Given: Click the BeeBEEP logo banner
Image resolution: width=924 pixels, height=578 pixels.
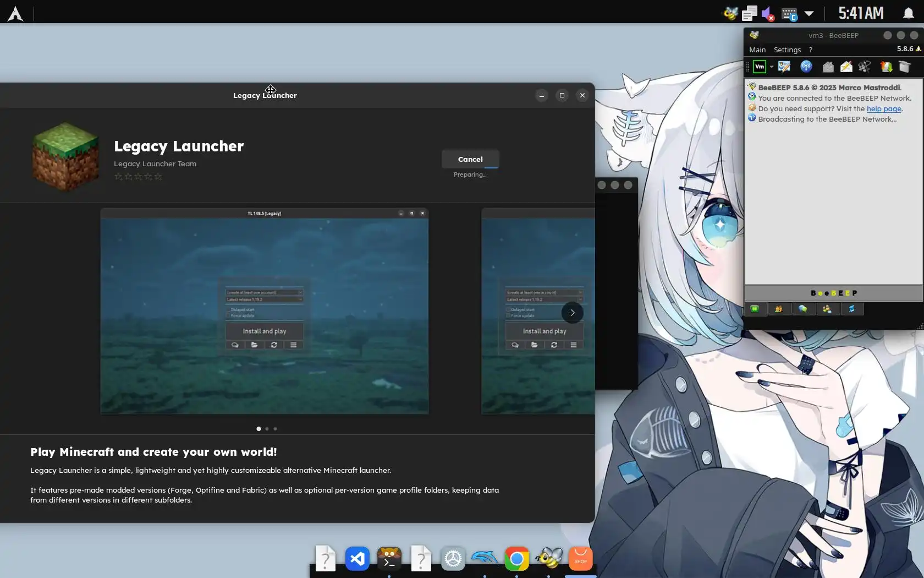Looking at the screenshot, I should (834, 293).
